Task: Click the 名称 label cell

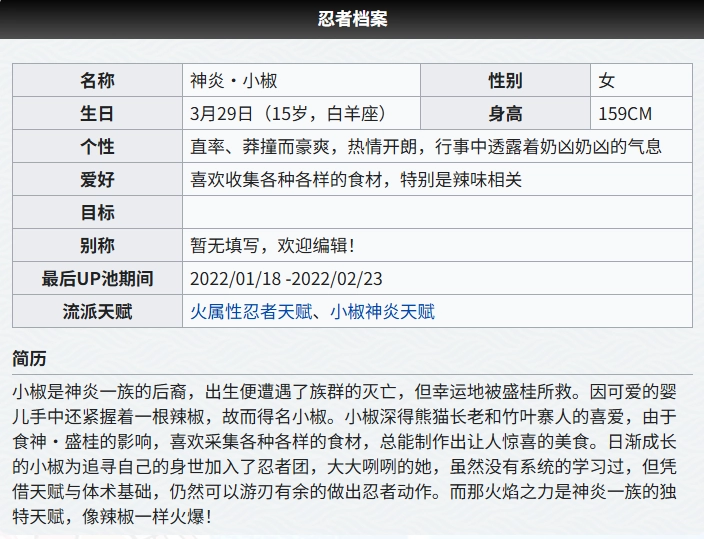Action: pyautogui.click(x=98, y=81)
